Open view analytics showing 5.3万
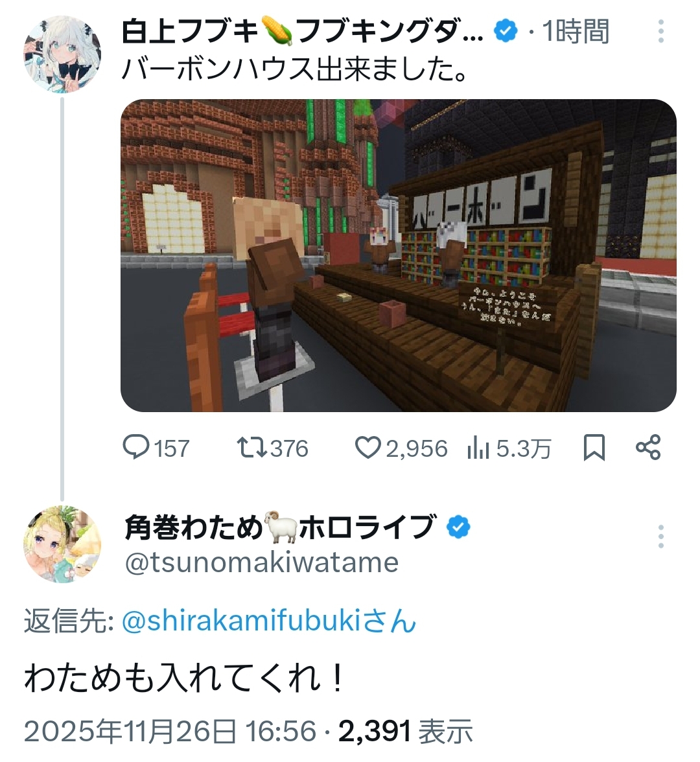Image resolution: width=700 pixels, height=762 pixels. point(509,448)
